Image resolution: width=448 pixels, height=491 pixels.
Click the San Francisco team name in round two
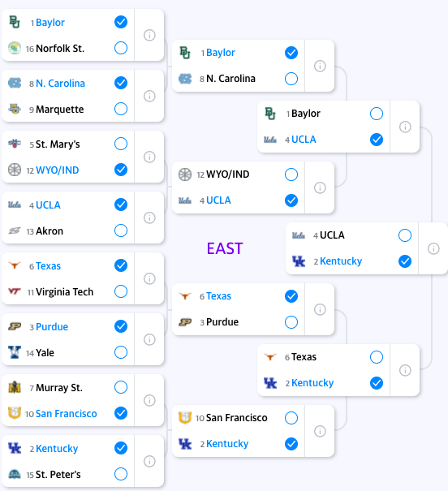point(237,418)
